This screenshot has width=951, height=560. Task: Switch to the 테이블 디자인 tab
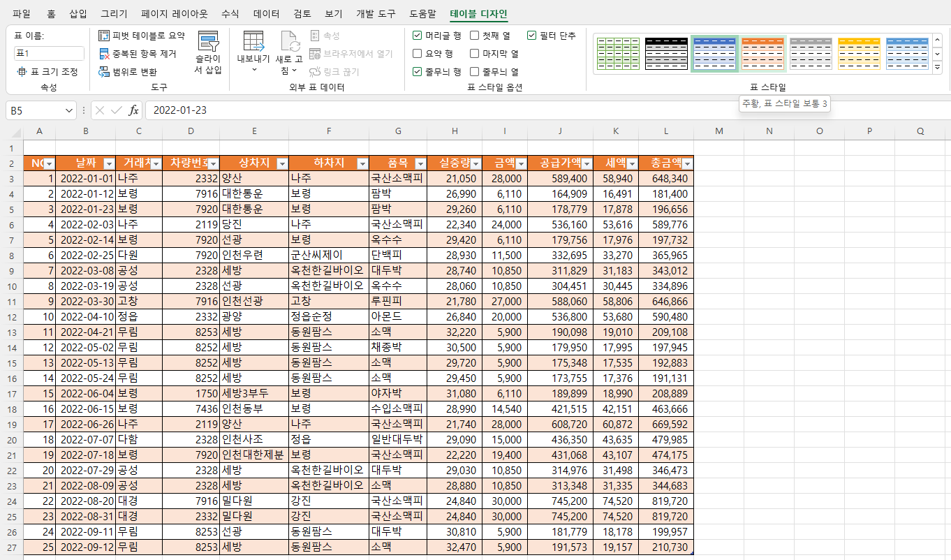479,13
